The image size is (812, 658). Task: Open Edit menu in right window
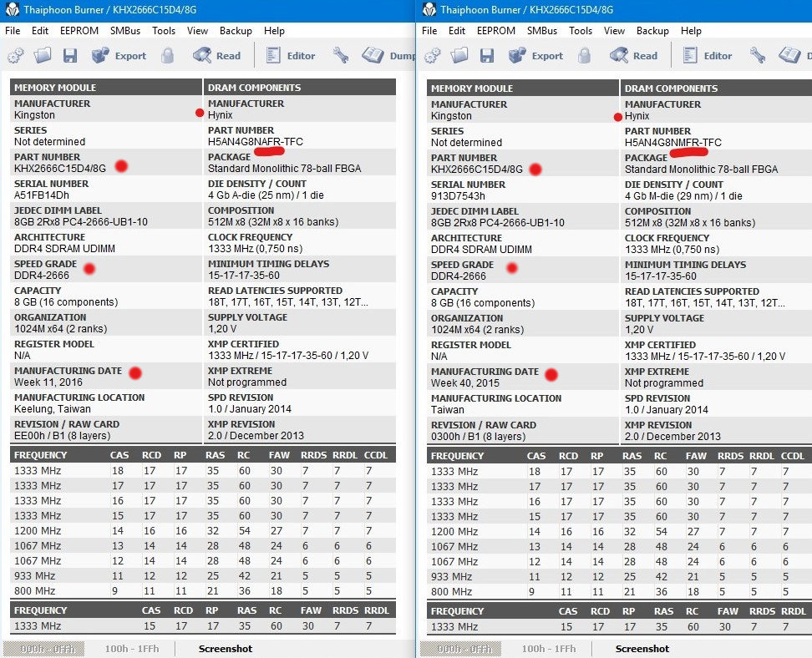point(457,31)
